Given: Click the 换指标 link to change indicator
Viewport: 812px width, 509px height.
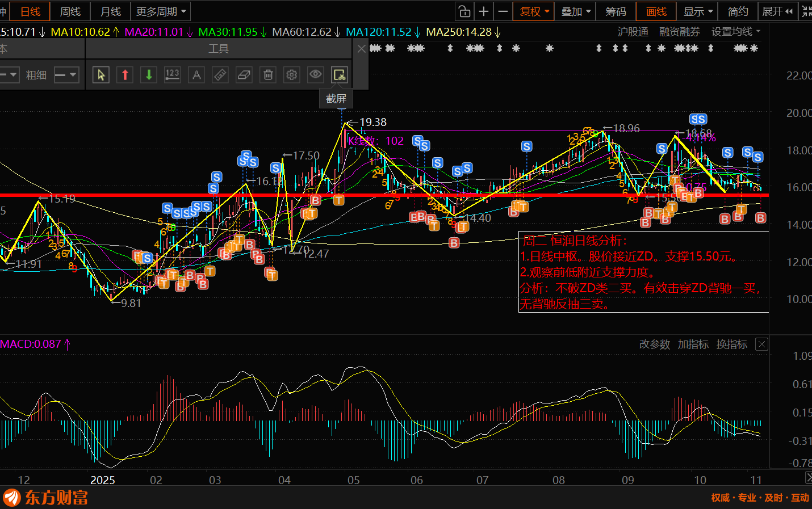Looking at the screenshot, I should click(731, 344).
